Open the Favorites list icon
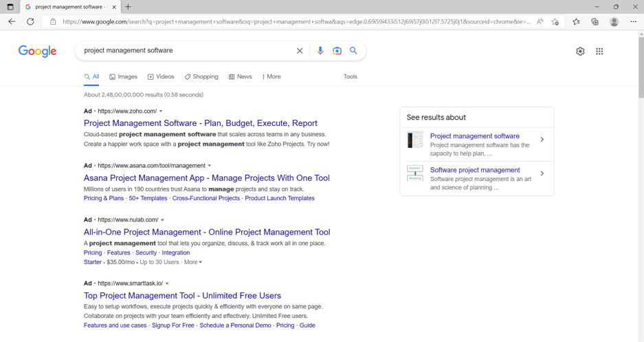 point(576,22)
